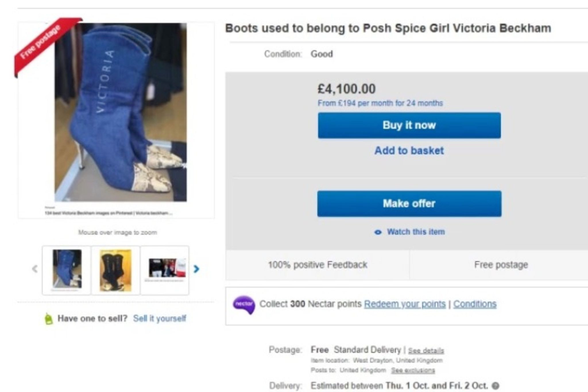The height and width of the screenshot is (392, 588).
Task: Click the main blue boots product image
Action: 121,112
